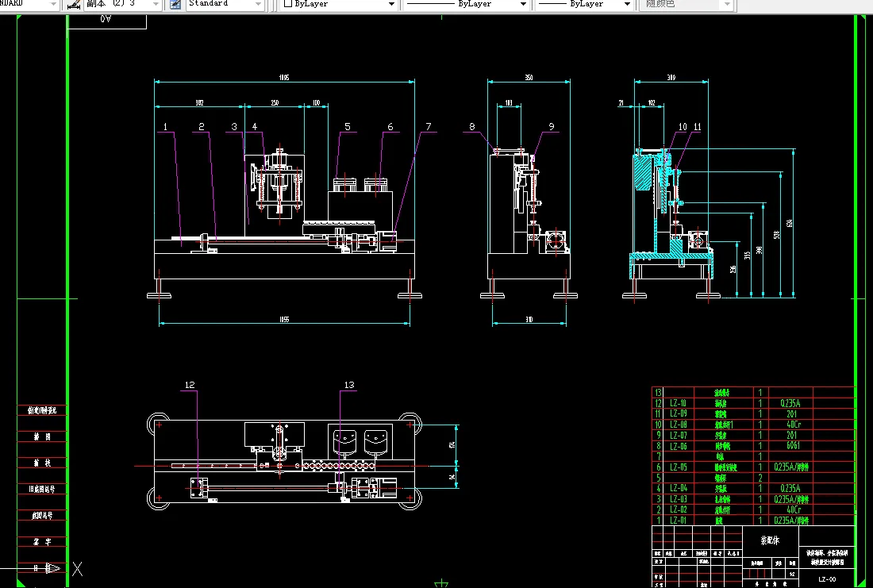Click the LZ-09 part number cell

tap(678, 413)
